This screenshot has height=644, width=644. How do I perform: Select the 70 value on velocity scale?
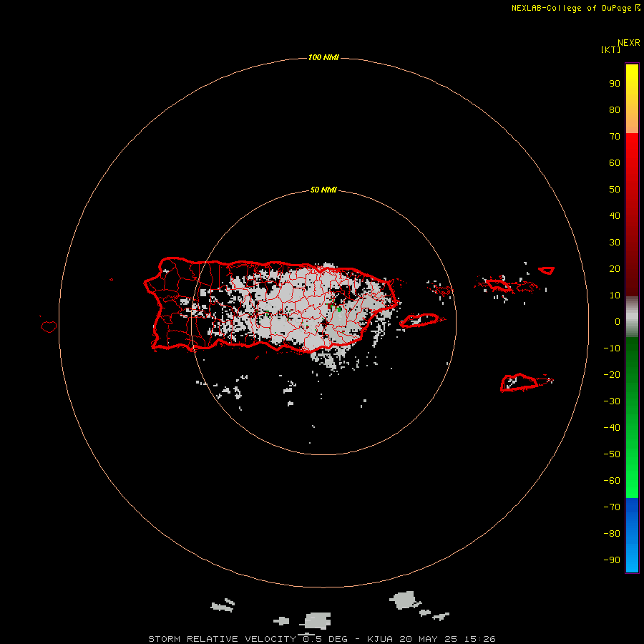615,137
